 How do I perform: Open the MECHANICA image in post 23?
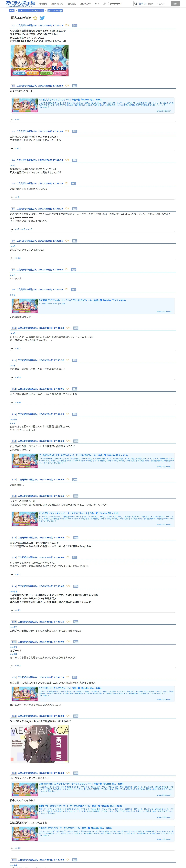click(40, 744)
